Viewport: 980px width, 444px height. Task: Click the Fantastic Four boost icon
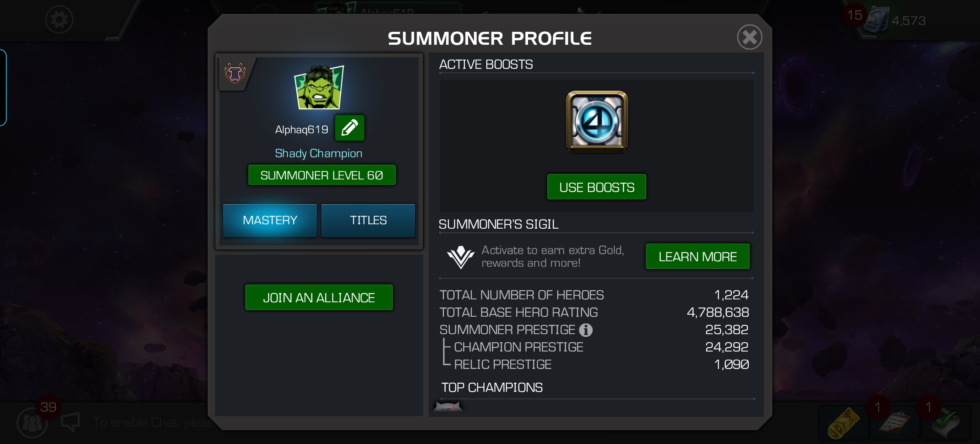point(596,122)
